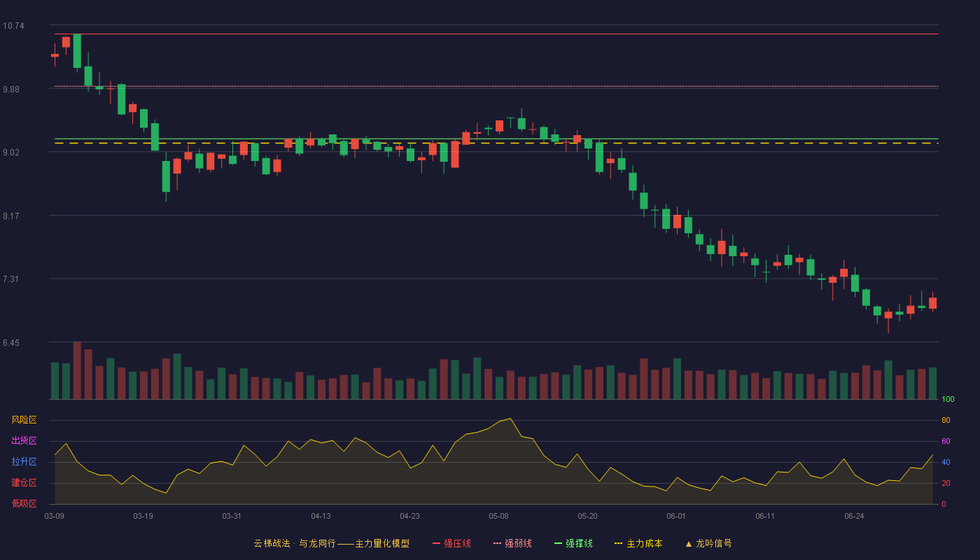
Task: Click the 6.45 price axis label
Action: click(x=11, y=343)
